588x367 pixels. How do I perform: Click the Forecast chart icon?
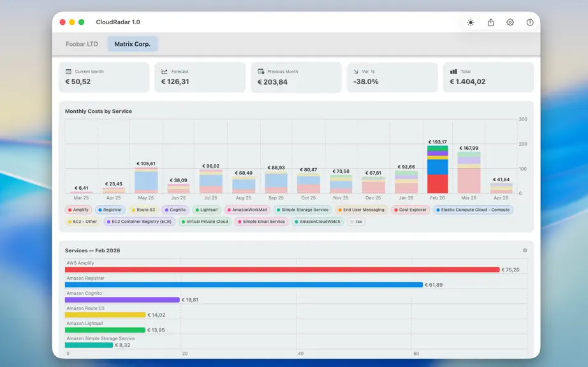[165, 71]
